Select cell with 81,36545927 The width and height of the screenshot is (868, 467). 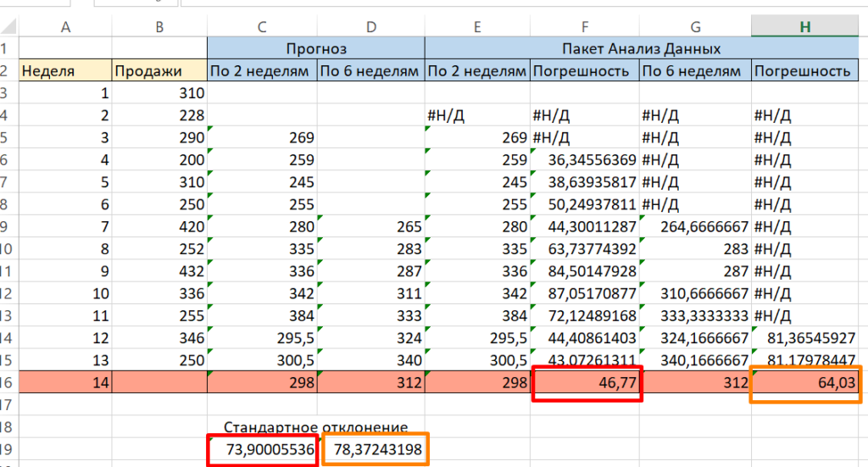point(805,337)
